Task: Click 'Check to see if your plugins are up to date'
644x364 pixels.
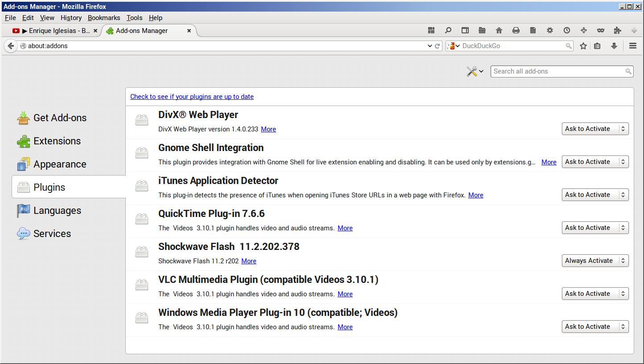Action: (x=192, y=97)
